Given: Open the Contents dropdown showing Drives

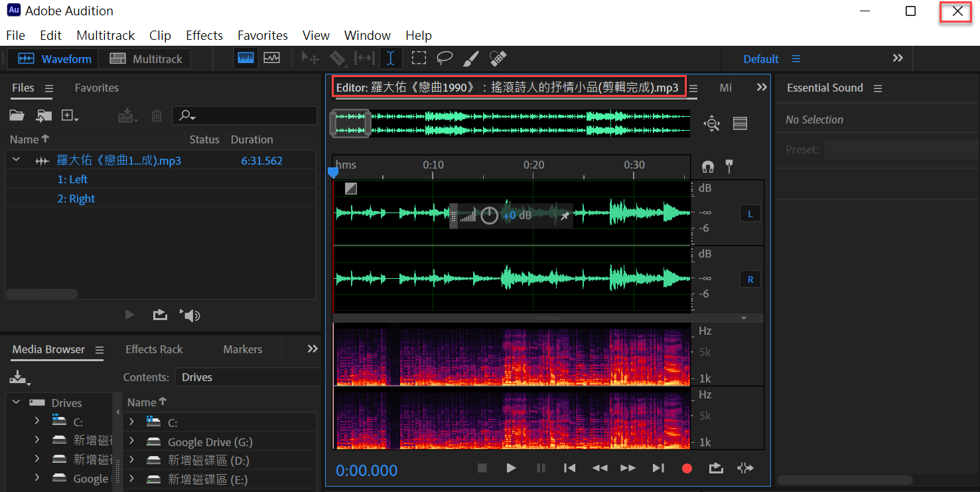Looking at the screenshot, I should [247, 377].
